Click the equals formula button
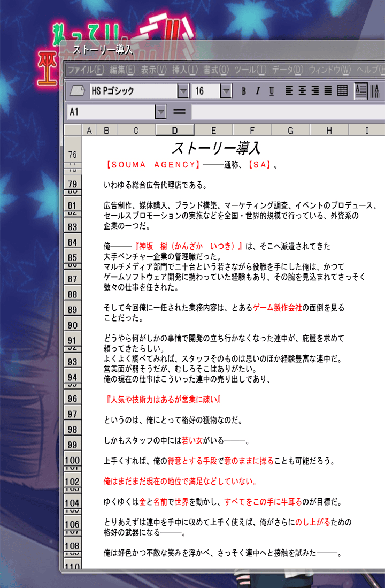Screen dimensions: 385x588 180,112
